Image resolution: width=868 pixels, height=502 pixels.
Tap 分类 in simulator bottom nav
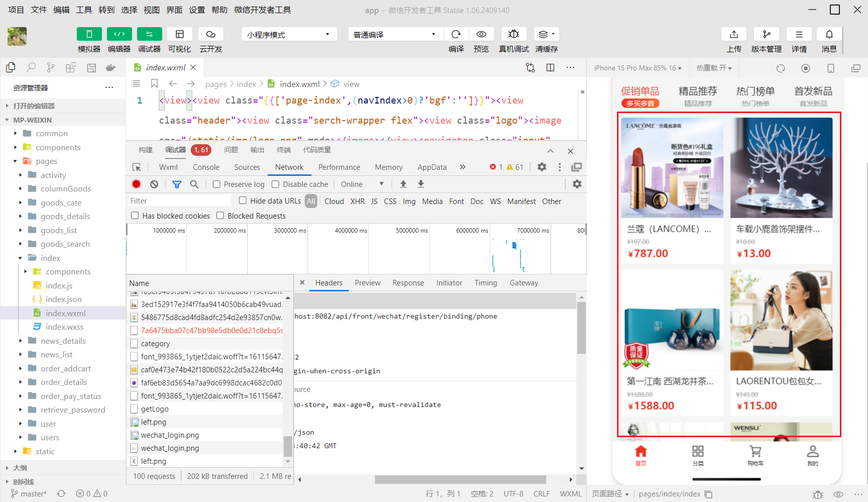pos(698,455)
